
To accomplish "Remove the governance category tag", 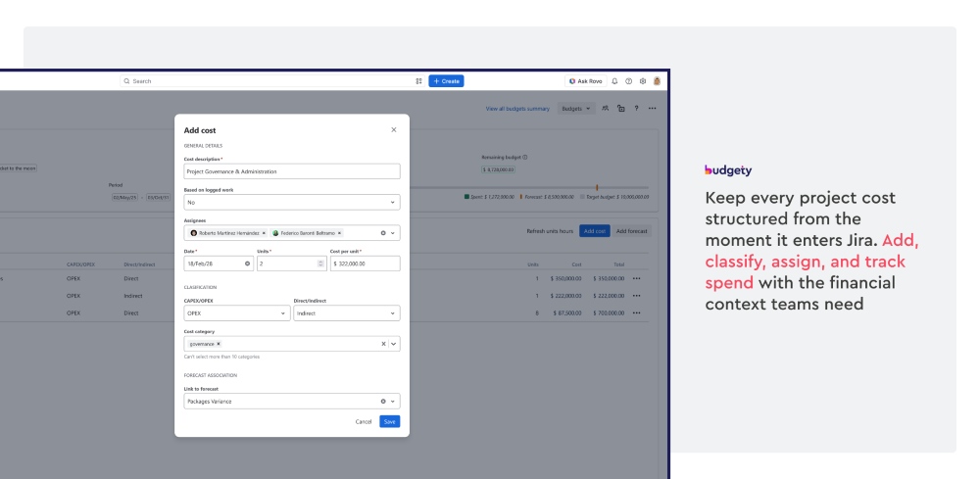I will click(219, 344).
